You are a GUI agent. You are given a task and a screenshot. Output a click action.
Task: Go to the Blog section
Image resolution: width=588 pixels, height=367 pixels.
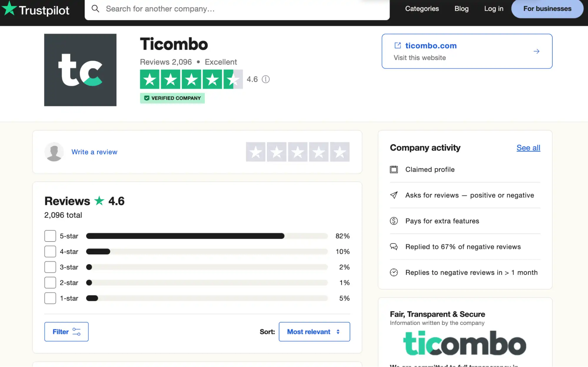click(x=461, y=9)
